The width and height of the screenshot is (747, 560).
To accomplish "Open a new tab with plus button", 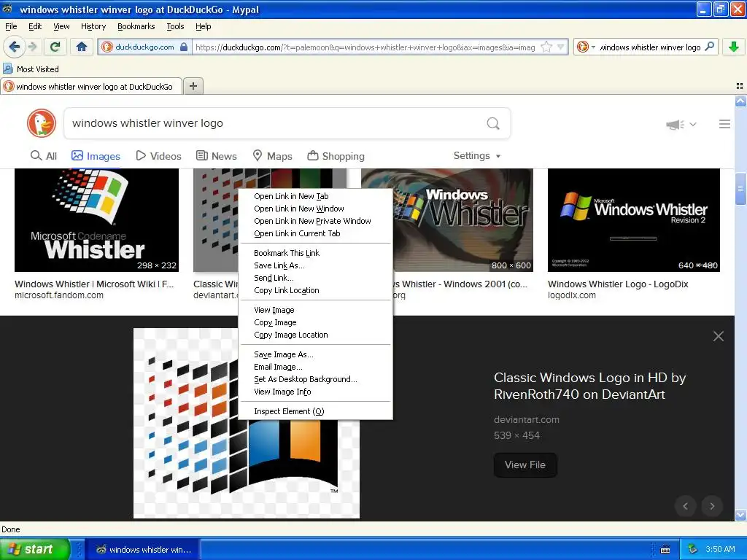I will tap(193, 86).
